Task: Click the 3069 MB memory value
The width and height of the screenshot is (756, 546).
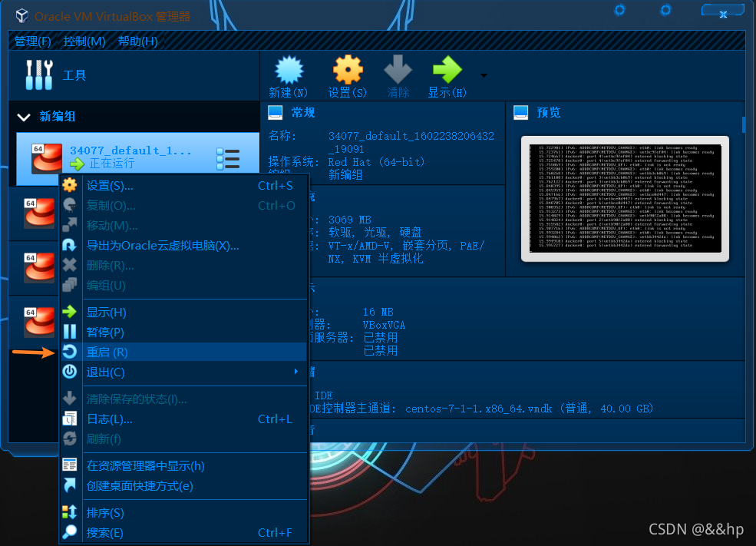Action: [x=349, y=220]
